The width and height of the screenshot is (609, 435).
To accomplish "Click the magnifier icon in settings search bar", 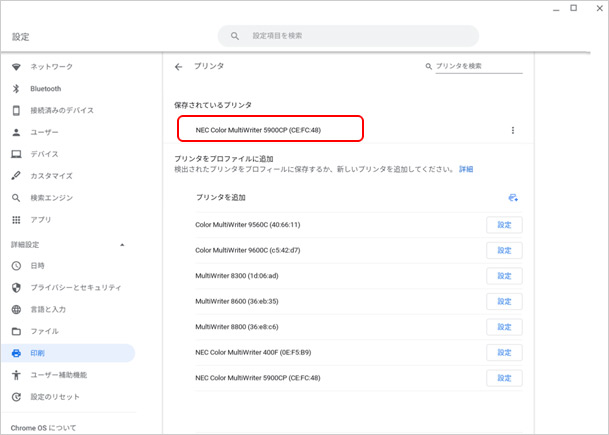I will coord(235,36).
